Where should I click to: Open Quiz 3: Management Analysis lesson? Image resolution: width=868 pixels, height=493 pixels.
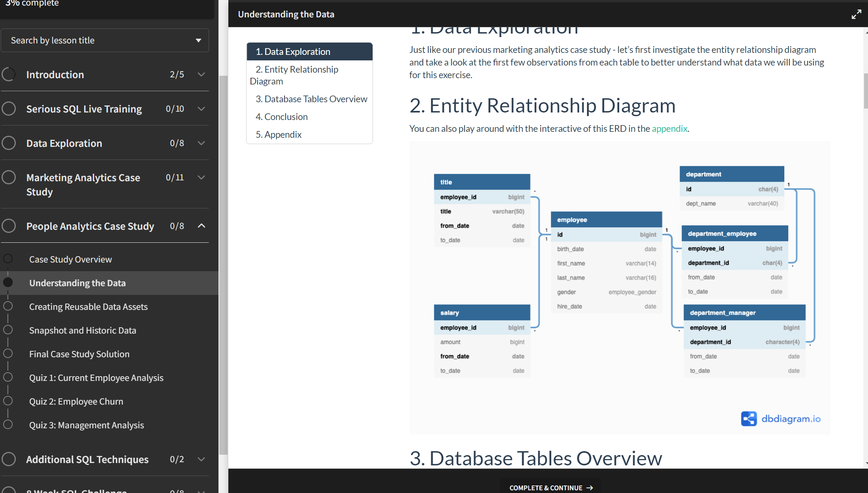[x=87, y=425]
